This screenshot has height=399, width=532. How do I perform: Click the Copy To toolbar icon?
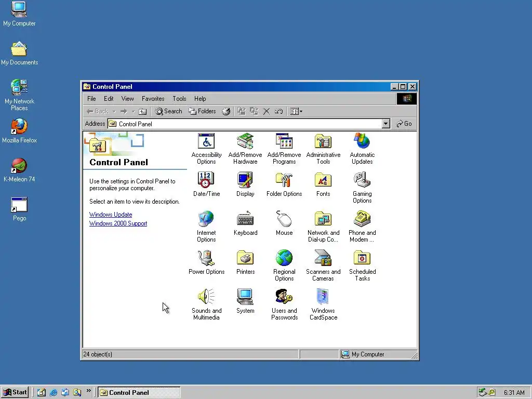click(254, 111)
